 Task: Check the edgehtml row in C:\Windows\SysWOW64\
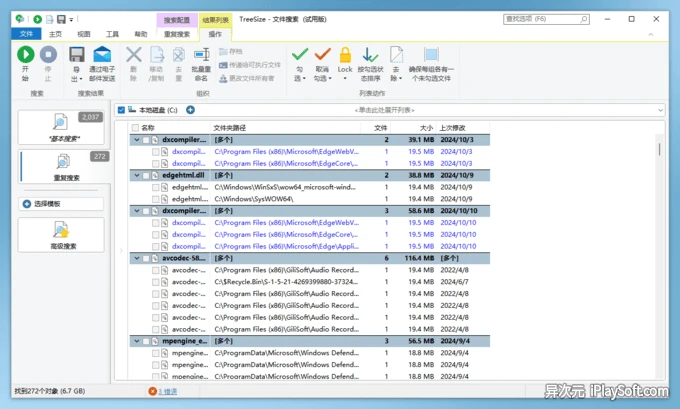pyautogui.click(x=155, y=199)
